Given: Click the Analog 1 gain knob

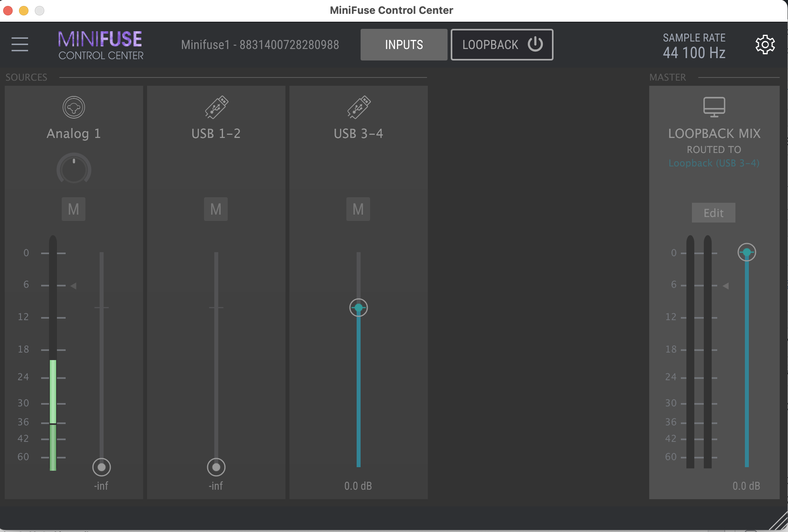Looking at the screenshot, I should pos(74,170).
